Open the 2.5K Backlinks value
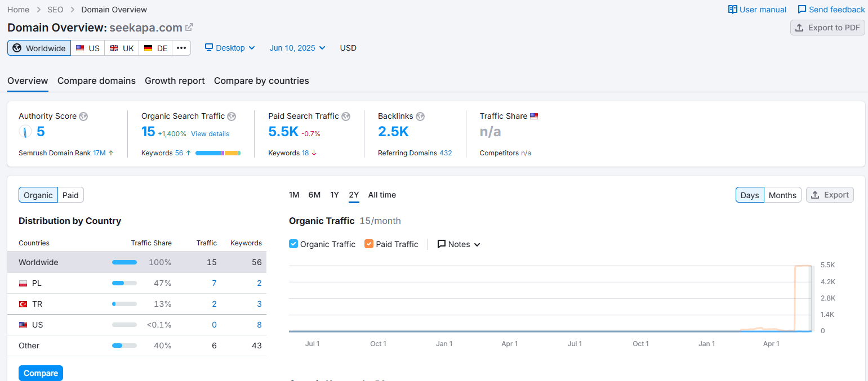This screenshot has width=868, height=381. (393, 132)
